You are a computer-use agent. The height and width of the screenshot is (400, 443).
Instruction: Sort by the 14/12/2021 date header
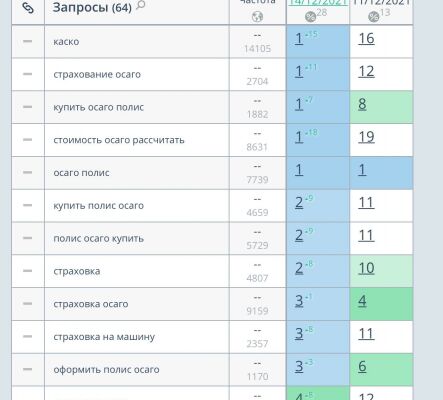pos(318,3)
